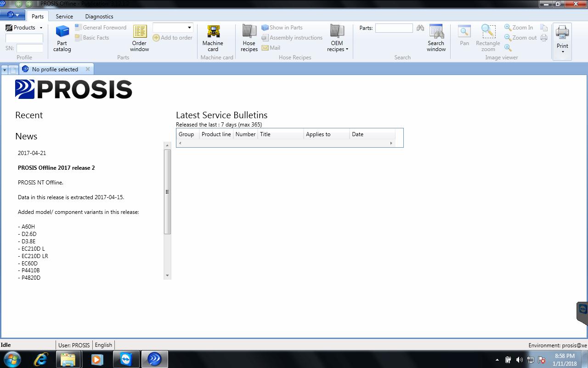Open Hose recipes
This screenshot has width=588, height=368.
(x=249, y=38)
